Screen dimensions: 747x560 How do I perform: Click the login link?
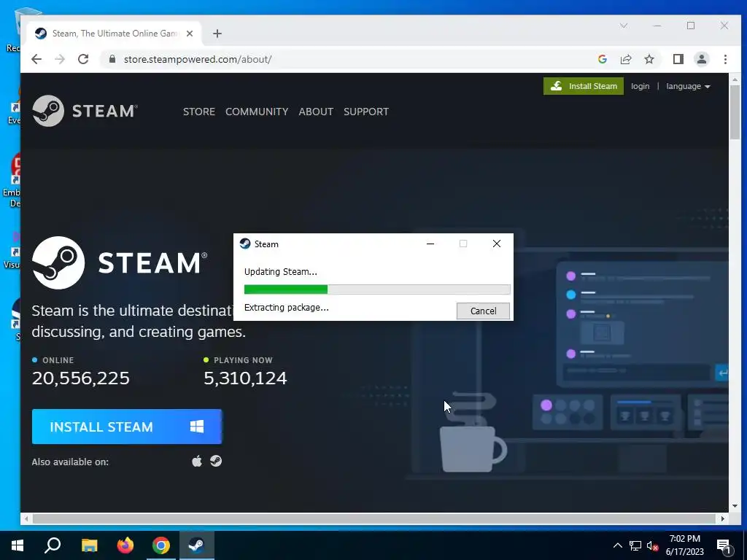pos(640,86)
